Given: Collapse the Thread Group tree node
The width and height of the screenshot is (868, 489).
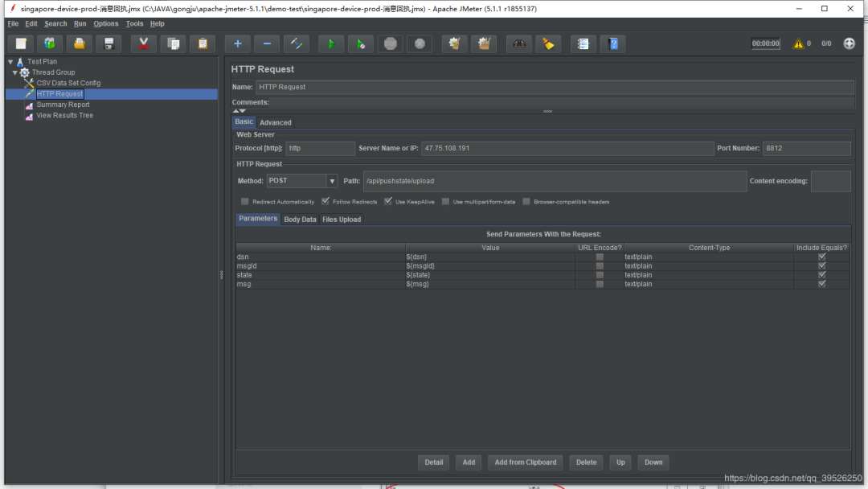Looking at the screenshot, I should pyautogui.click(x=15, y=72).
